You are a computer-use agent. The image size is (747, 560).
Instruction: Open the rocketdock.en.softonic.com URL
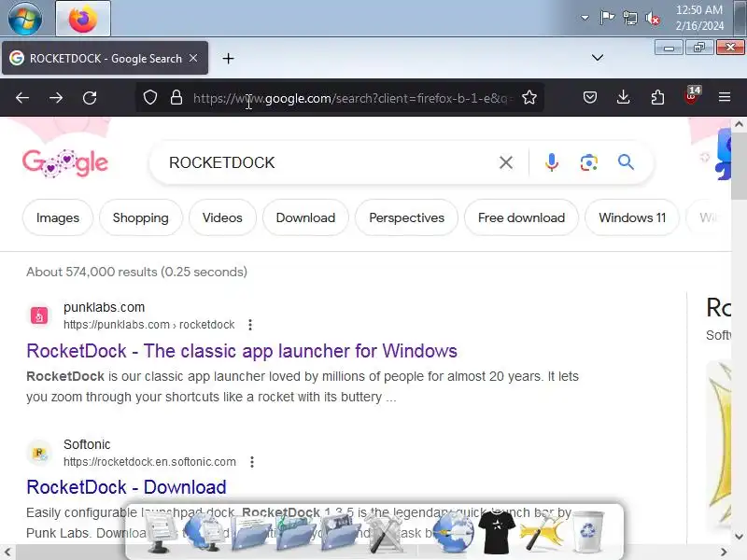149,462
